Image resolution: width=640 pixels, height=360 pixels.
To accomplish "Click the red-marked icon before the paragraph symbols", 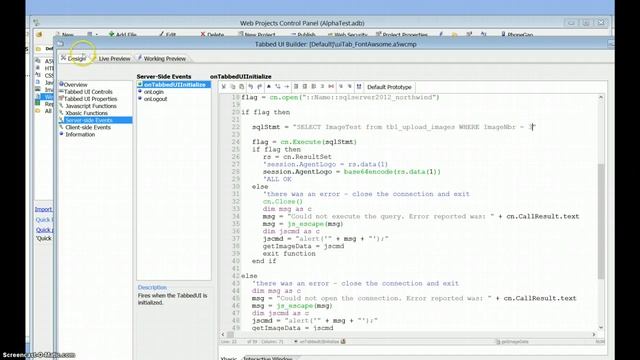I will click(331, 87).
